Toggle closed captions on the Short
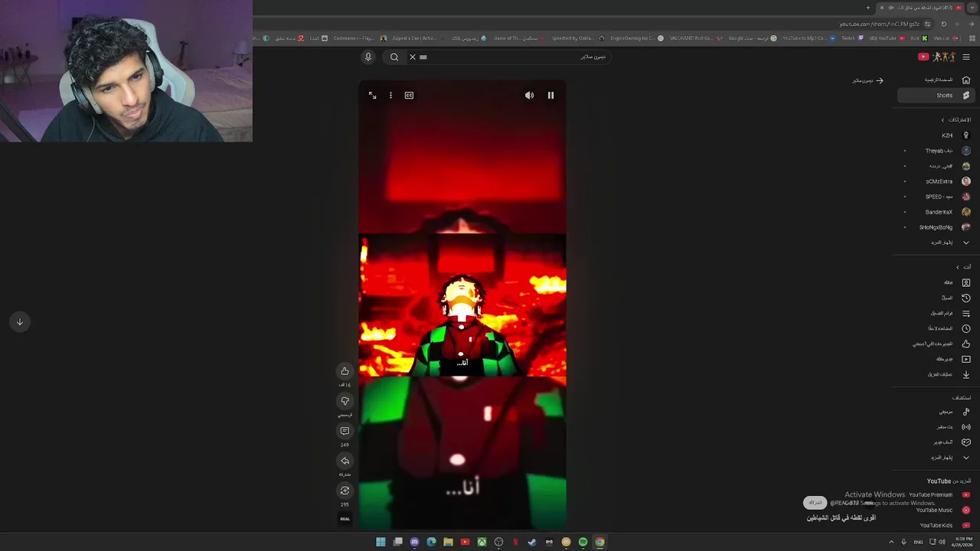This screenshot has width=980, height=551. click(409, 96)
